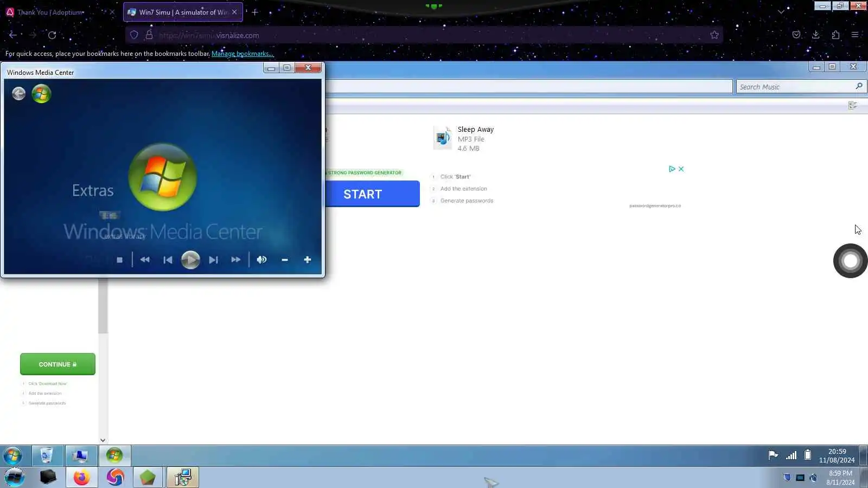Play media in Windows Media Center
Screen dimensions: 868x488
[x=190, y=260]
